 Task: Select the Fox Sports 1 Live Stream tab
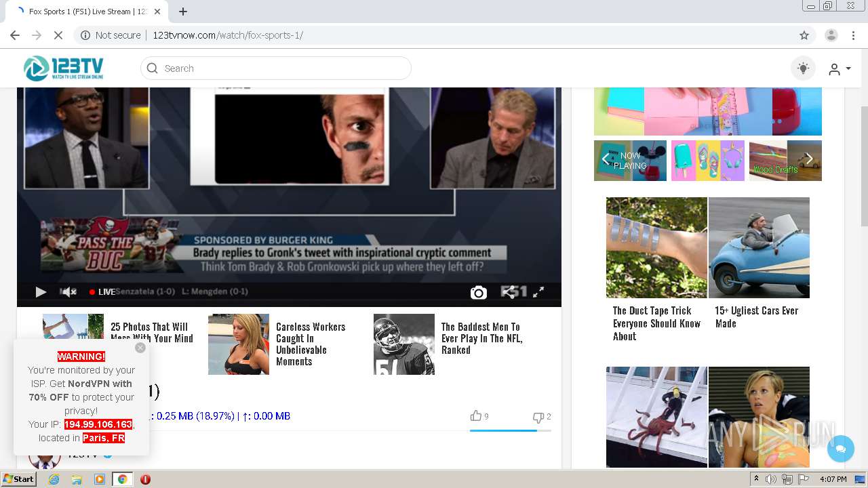88,12
